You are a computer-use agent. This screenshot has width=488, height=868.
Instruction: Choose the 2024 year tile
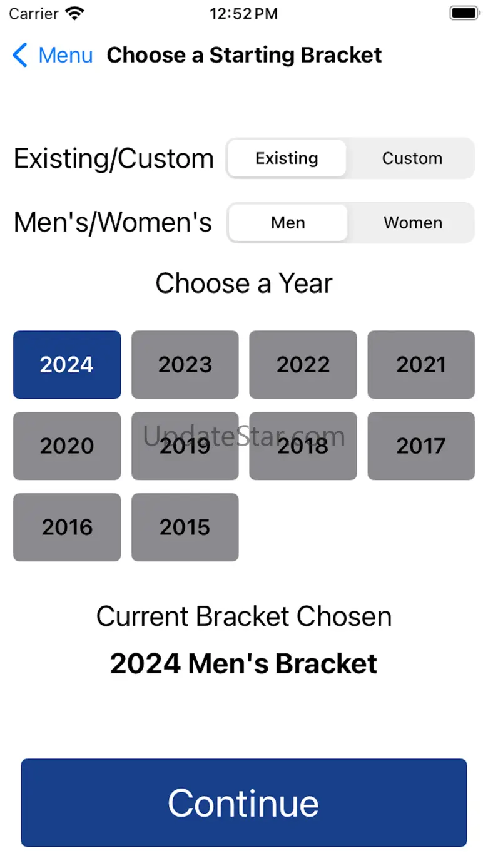click(67, 365)
